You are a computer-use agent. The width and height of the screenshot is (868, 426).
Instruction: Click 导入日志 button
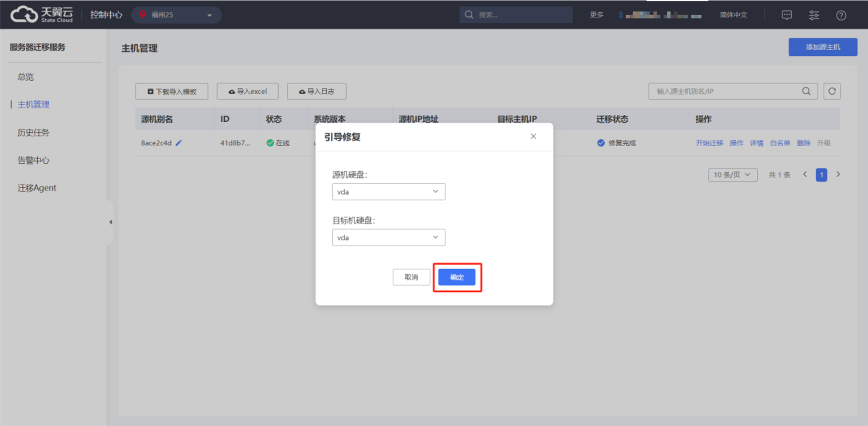317,91
